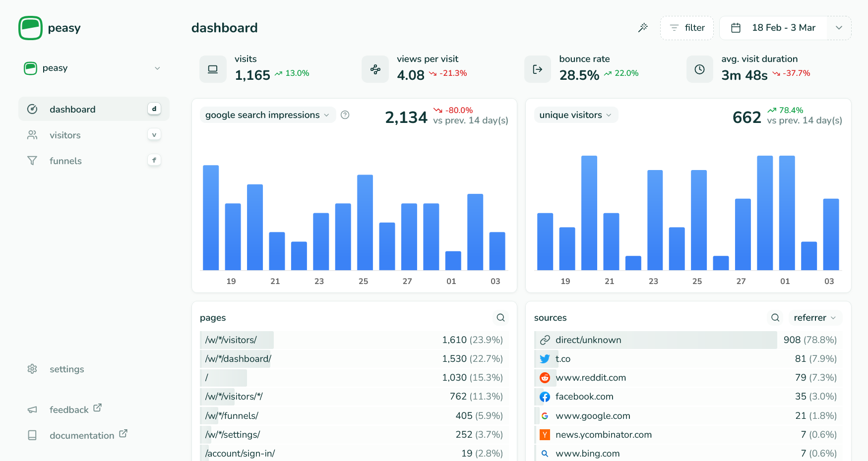Viewport: 868px width, 461px height.
Task: Open the 18 Feb - 3 Mar date range
Action: tap(783, 28)
